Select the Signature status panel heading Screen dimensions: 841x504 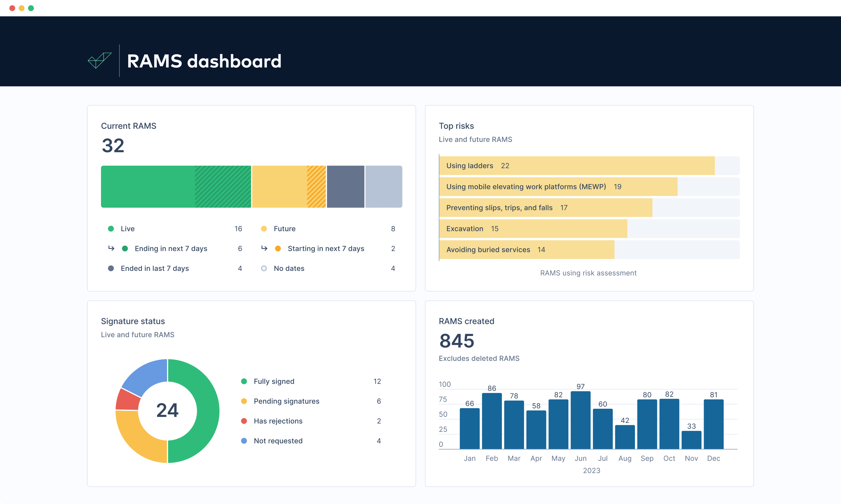pos(133,321)
